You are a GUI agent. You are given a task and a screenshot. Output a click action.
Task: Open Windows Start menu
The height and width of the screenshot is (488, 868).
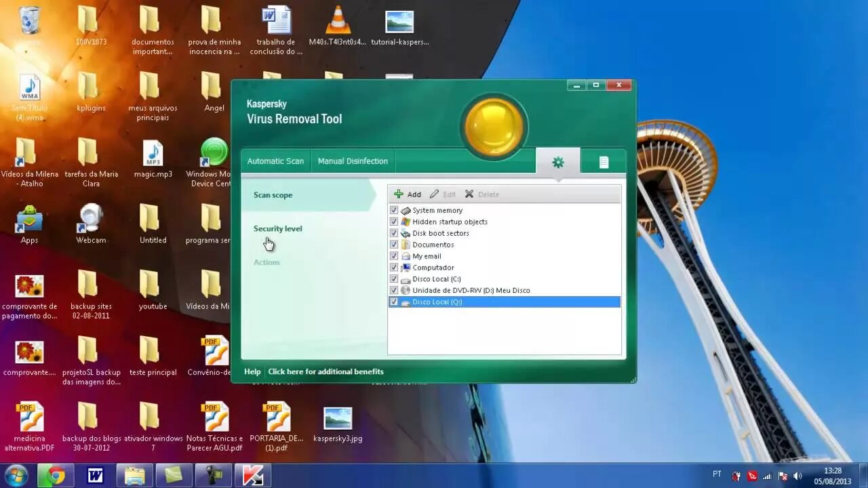(16, 475)
